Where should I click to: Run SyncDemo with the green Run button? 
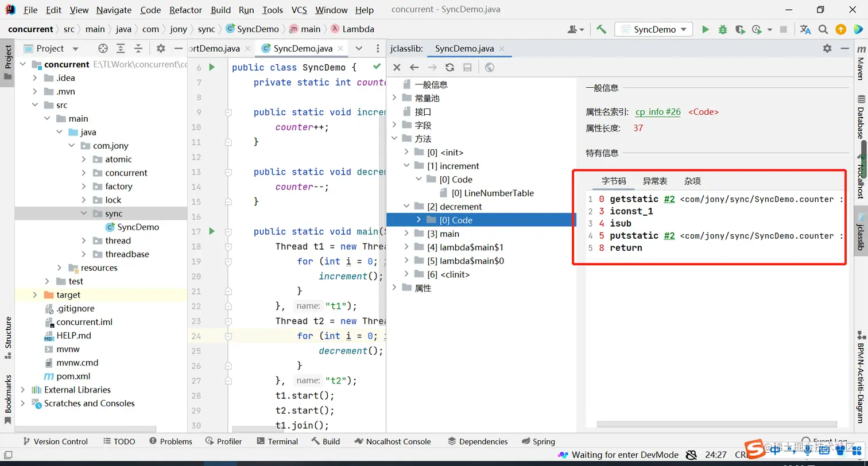click(x=706, y=29)
